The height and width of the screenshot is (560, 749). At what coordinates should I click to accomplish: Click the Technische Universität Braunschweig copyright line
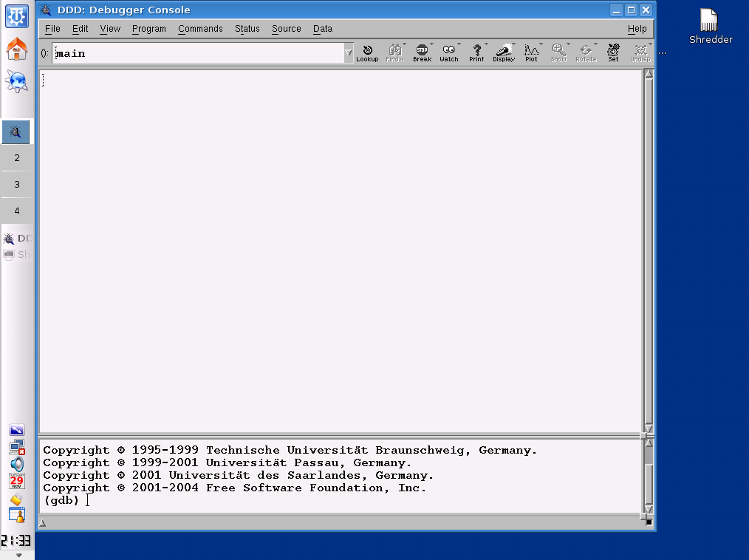(x=290, y=450)
